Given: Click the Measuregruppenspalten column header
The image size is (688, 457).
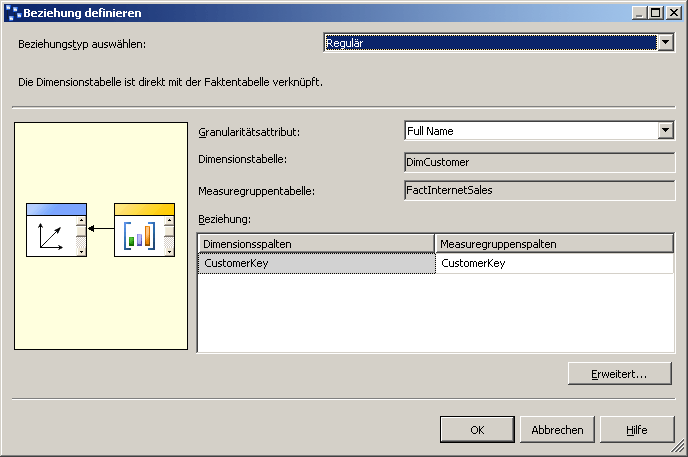Looking at the screenshot, I should [x=555, y=243].
